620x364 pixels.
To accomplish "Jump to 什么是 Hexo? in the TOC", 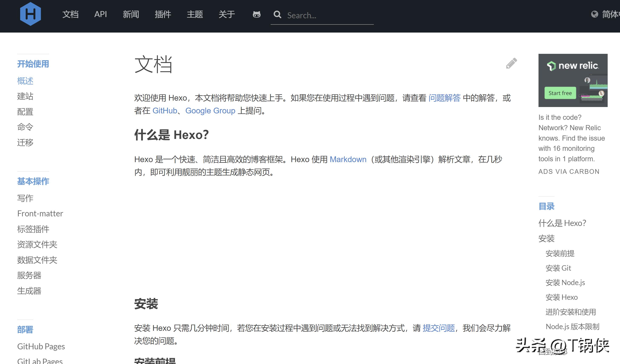I will coord(562,223).
